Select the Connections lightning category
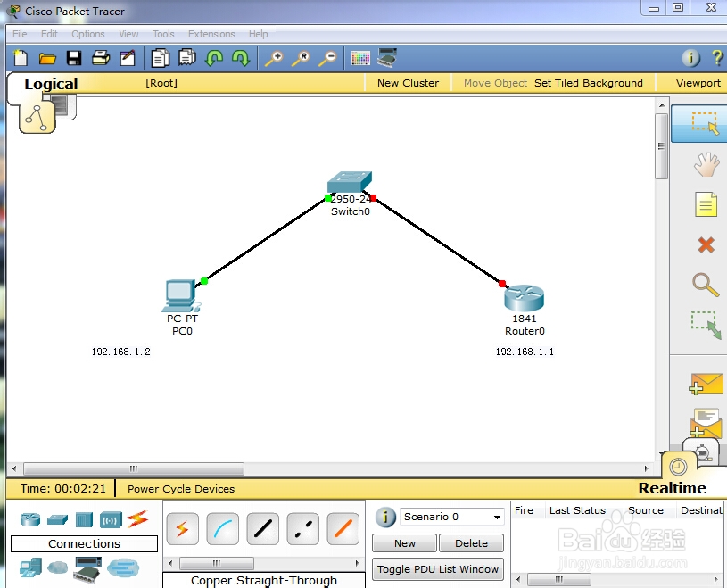Screen dimensions: 727x588 (x=137, y=519)
